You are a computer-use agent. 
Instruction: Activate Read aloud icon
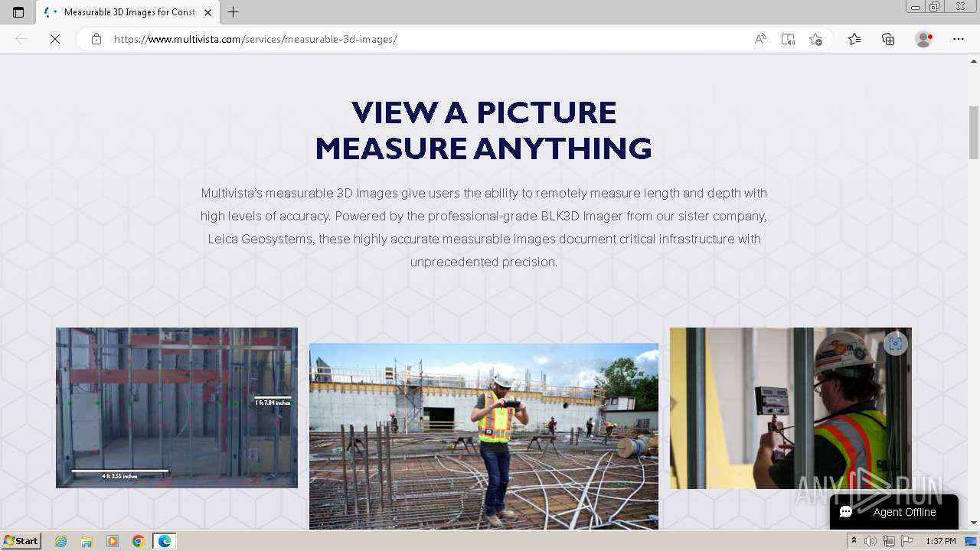[760, 39]
